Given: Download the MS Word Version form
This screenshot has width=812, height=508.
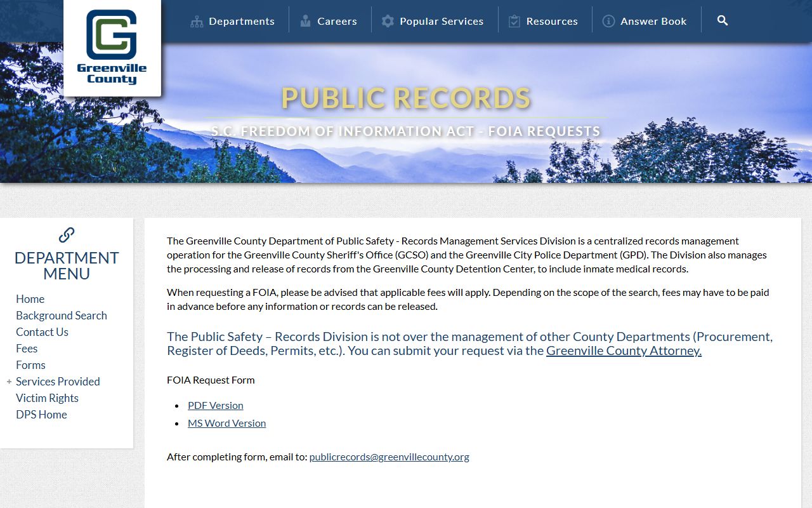Looking at the screenshot, I should (x=226, y=423).
